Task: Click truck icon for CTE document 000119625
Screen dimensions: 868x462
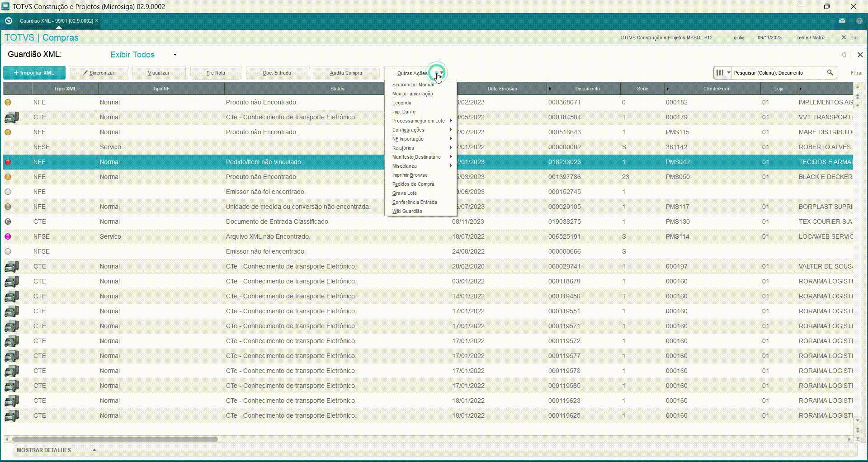Action: click(12, 415)
